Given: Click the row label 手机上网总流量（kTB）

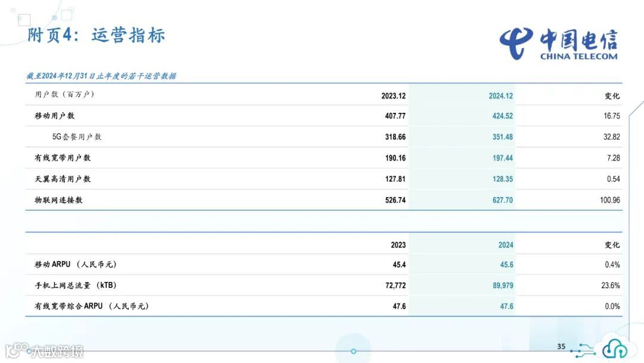Looking at the screenshot, I should pos(76,285).
